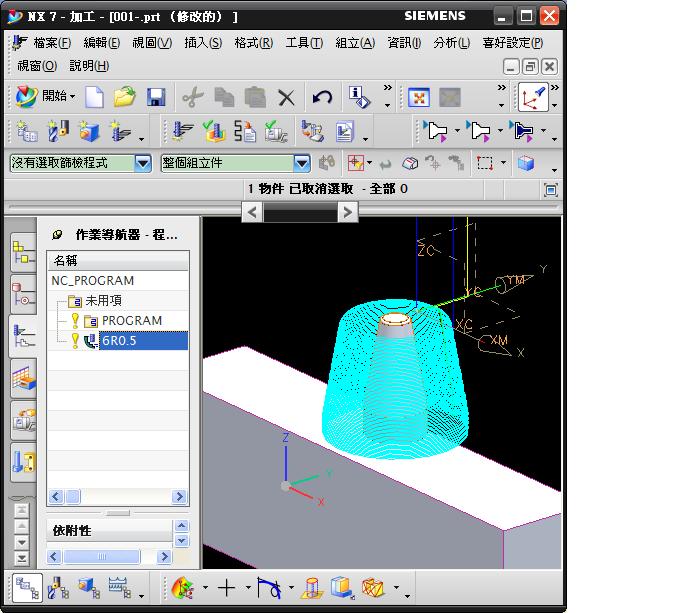Click the Verify Tool Path icon

pyautogui.click(x=214, y=131)
